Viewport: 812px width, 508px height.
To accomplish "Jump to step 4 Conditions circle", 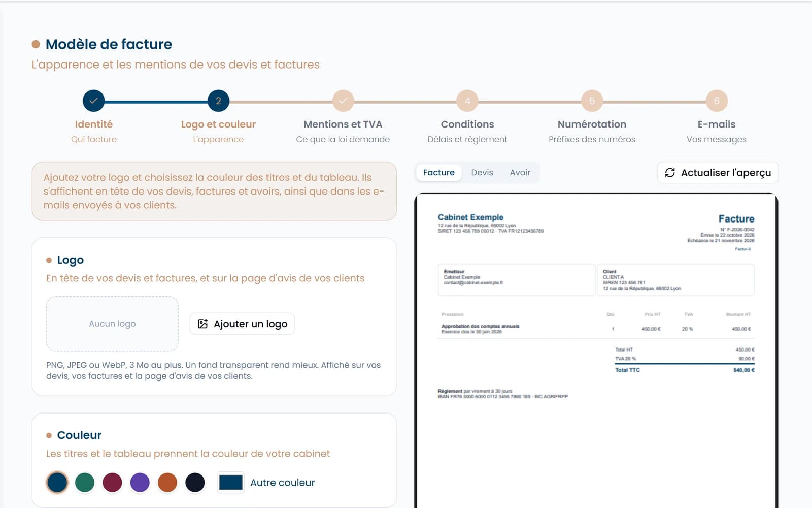I will pos(467,101).
